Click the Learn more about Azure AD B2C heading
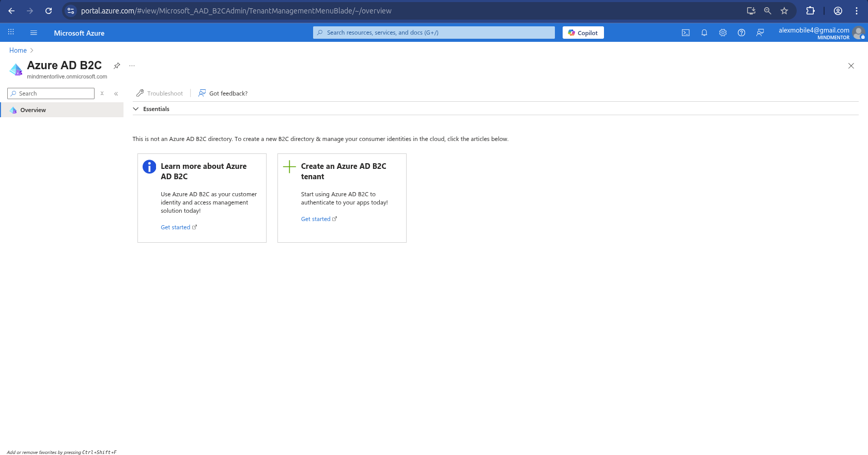868x455 pixels. (x=204, y=171)
